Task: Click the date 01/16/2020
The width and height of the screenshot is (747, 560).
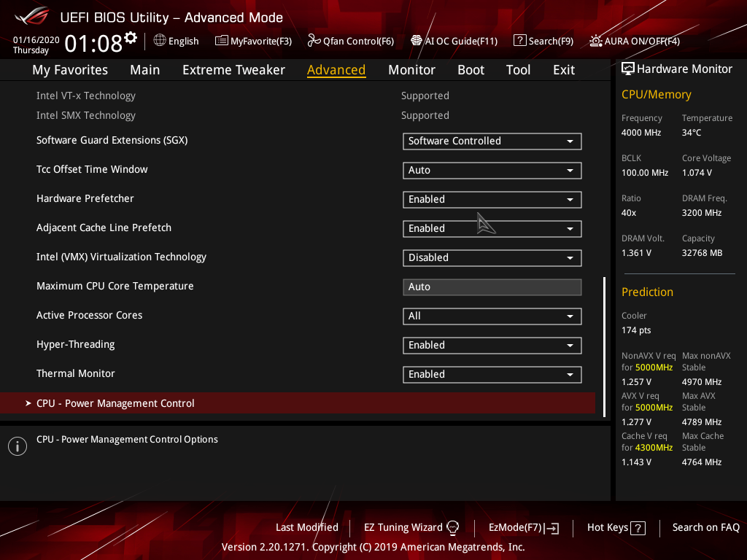Action: [36, 40]
